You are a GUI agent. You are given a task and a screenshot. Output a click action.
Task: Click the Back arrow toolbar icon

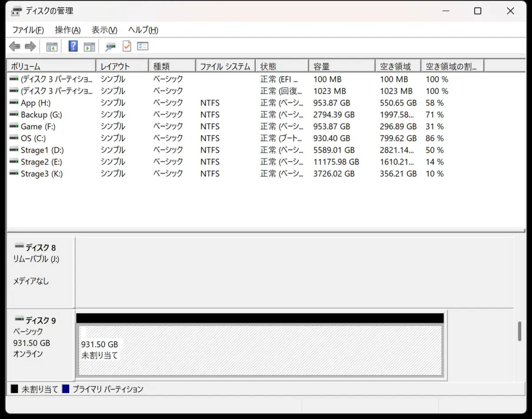(15, 46)
